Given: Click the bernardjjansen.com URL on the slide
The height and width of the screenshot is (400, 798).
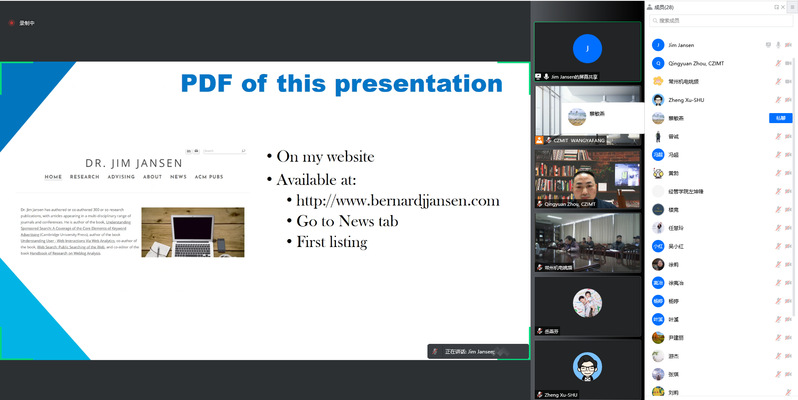Looking at the screenshot, I should click(x=397, y=201).
